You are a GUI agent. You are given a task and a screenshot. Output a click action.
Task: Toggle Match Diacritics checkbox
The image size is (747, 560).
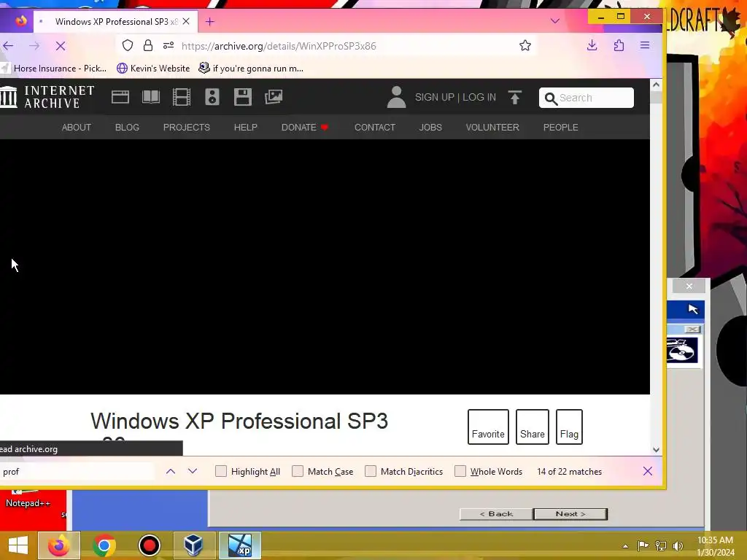(x=370, y=471)
